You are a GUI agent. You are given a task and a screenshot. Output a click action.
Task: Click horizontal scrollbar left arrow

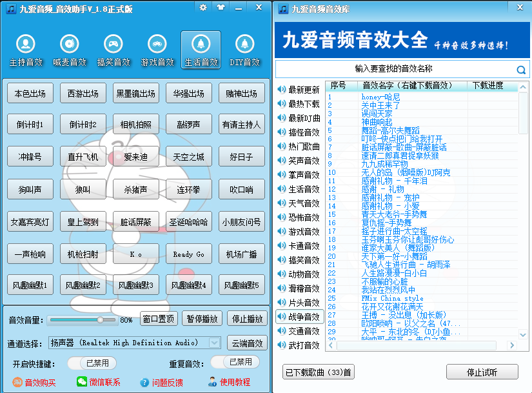(331, 345)
